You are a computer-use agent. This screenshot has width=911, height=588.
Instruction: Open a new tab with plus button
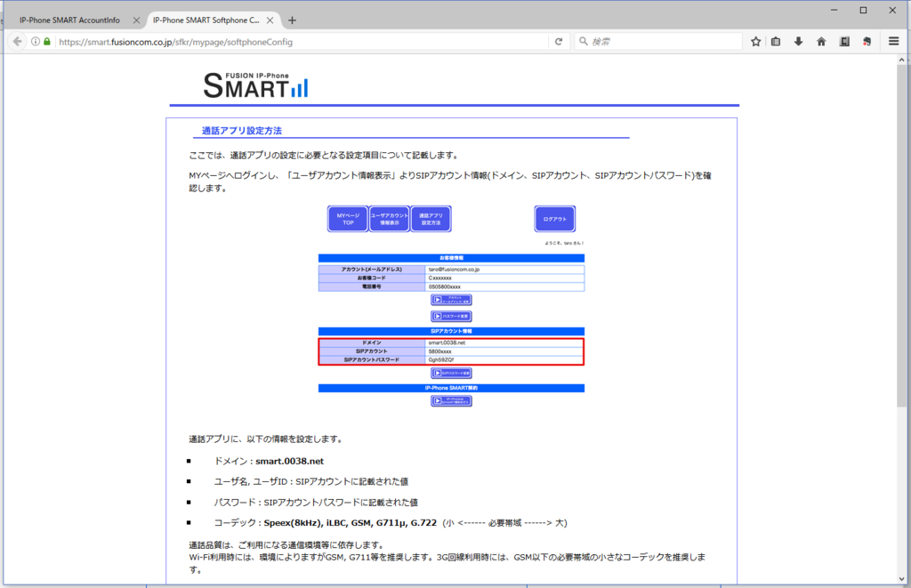292,20
